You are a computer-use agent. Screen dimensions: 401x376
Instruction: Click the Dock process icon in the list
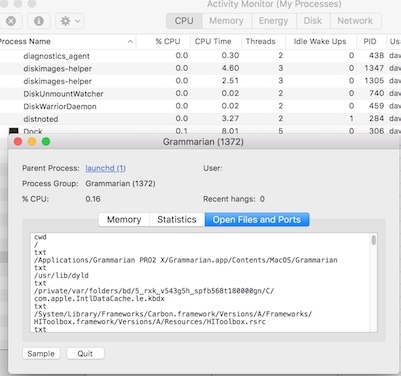pos(14,131)
